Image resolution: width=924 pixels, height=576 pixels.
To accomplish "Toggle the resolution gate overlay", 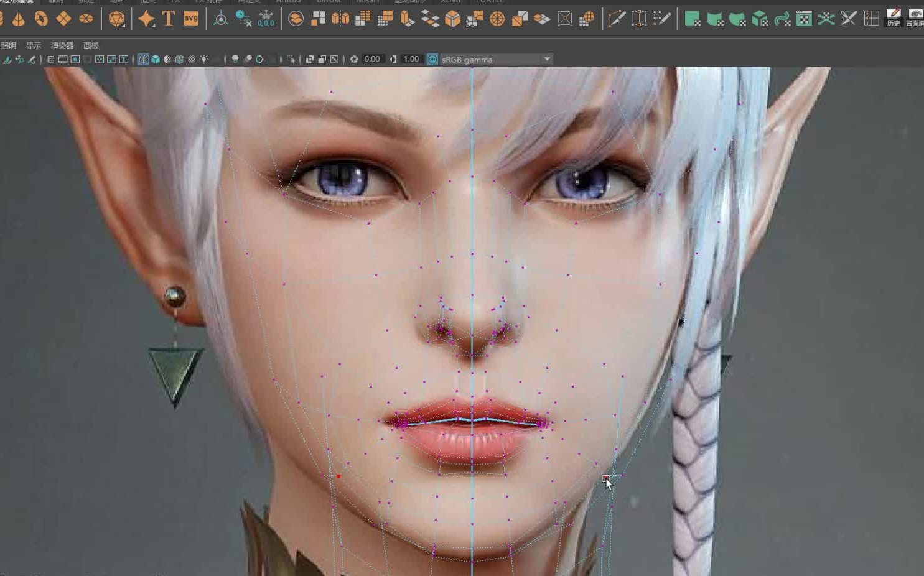I will 75,60.
